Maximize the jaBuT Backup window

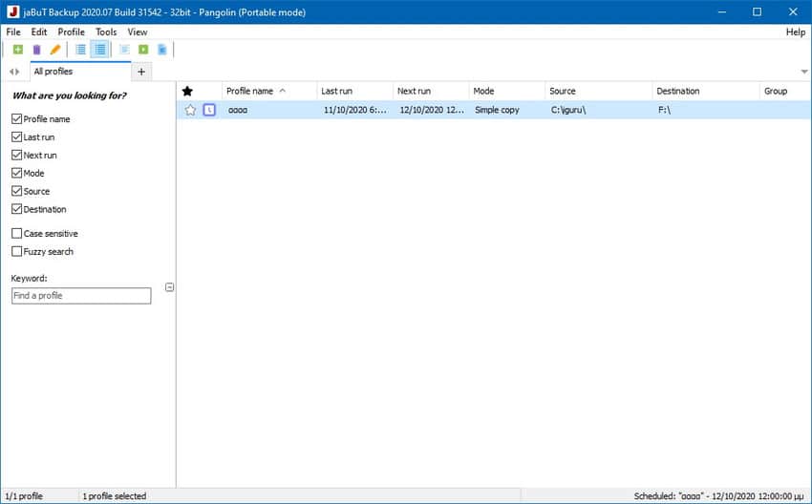coord(758,11)
